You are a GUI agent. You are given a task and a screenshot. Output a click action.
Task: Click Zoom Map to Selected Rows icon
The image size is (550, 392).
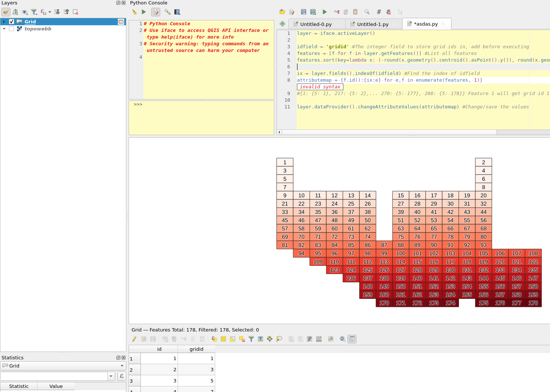[x=279, y=339]
